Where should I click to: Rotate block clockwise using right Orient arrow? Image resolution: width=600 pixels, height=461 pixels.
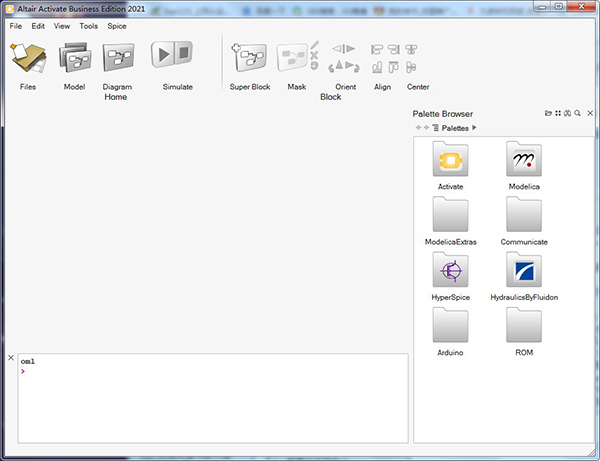point(357,68)
